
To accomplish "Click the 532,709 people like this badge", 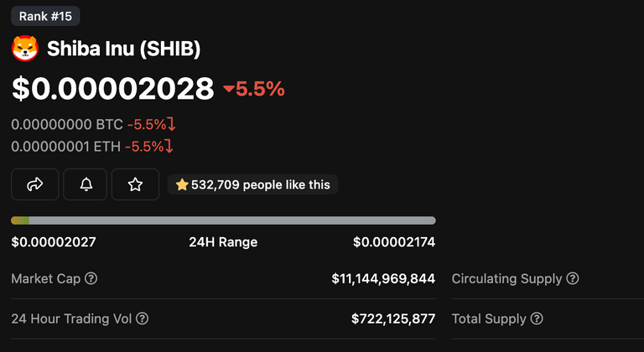I will tap(252, 185).
